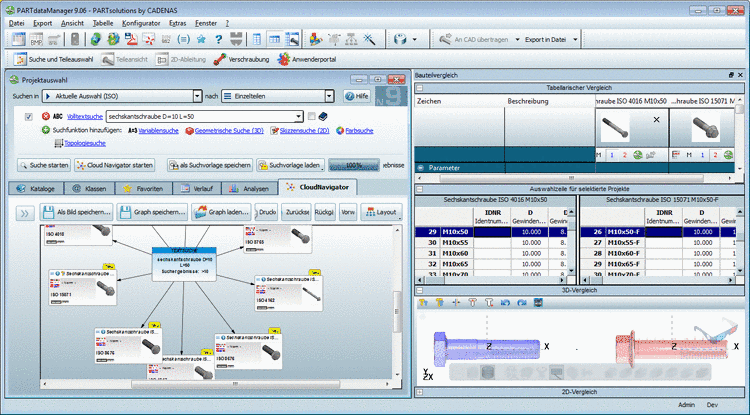This screenshot has width=750, height=415.
Task: Click the Hilfe button
Action: point(357,96)
